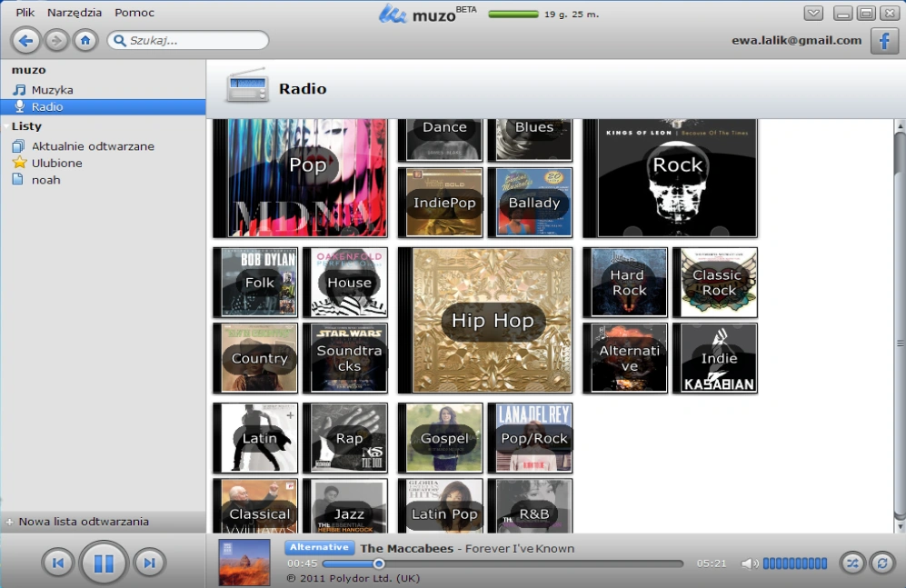The width and height of the screenshot is (906, 588).
Task: Play the Folk radio station
Action: (x=254, y=283)
